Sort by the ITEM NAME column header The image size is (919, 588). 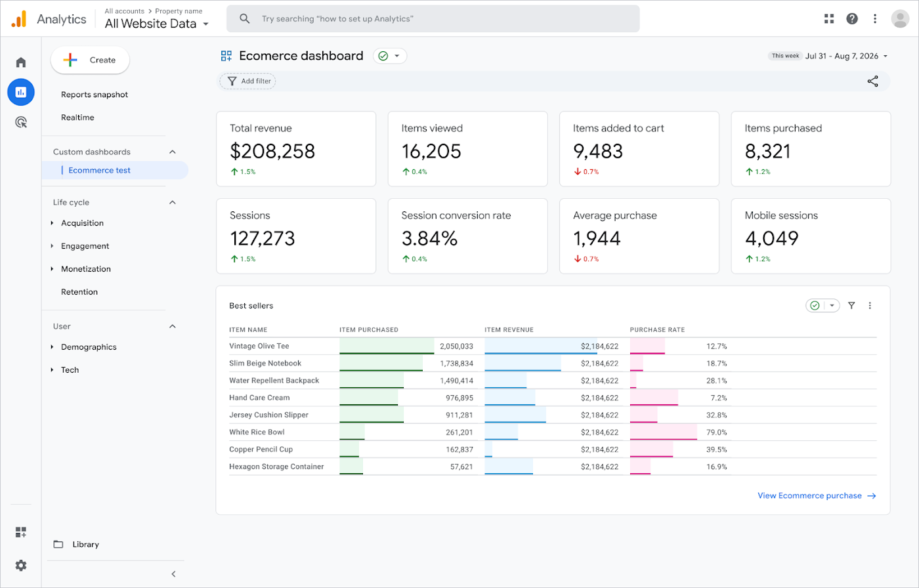pos(248,329)
